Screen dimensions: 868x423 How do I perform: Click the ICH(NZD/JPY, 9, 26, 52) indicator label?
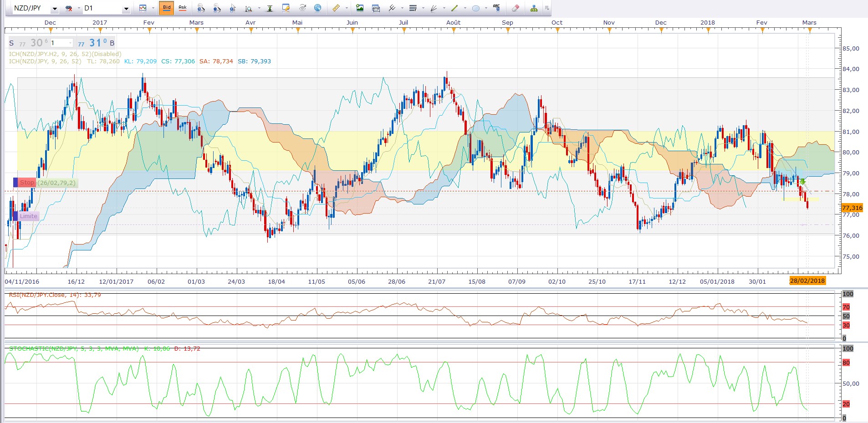coord(45,61)
